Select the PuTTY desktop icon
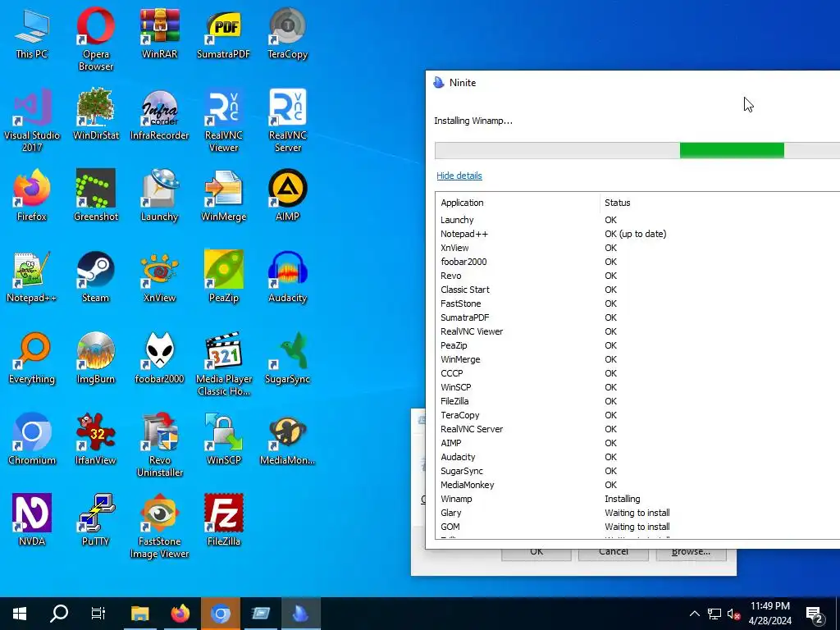The image size is (840, 630). (95, 519)
